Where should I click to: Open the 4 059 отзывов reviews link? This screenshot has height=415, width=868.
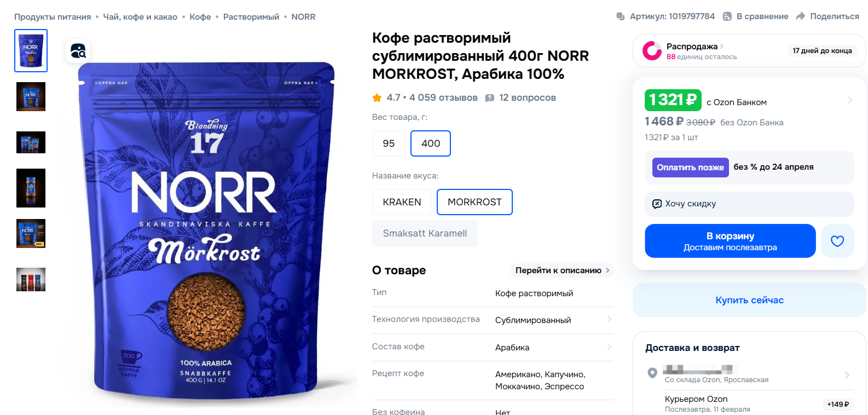click(x=443, y=97)
